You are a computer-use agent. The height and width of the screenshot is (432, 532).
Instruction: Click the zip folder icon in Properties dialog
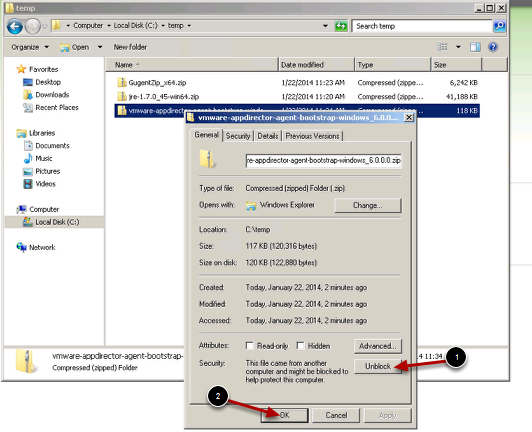tap(207, 159)
